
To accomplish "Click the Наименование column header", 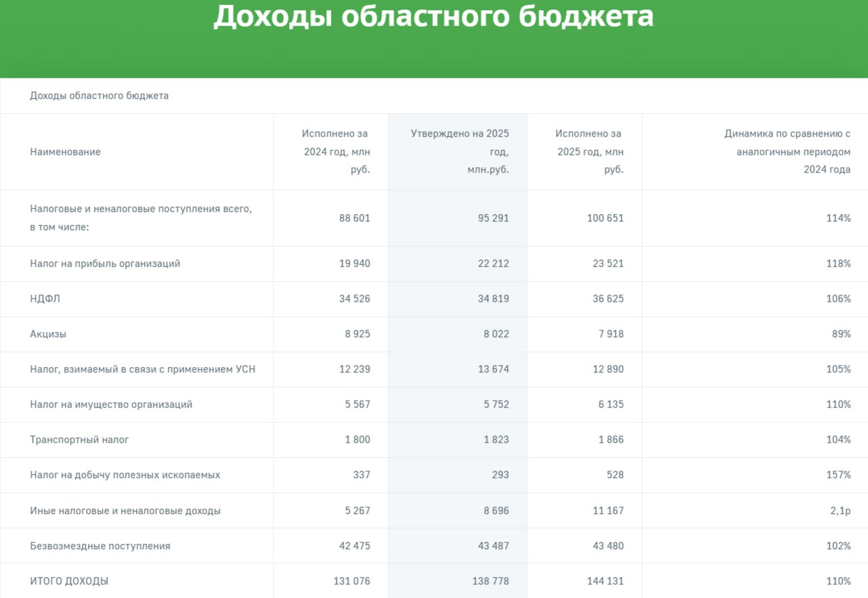I will pos(65,152).
